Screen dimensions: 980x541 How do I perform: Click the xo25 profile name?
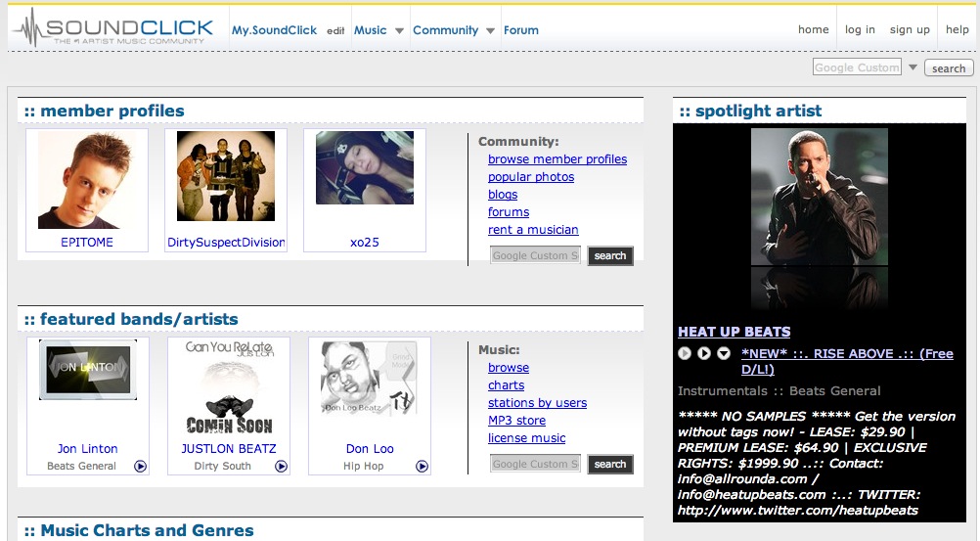pos(365,242)
